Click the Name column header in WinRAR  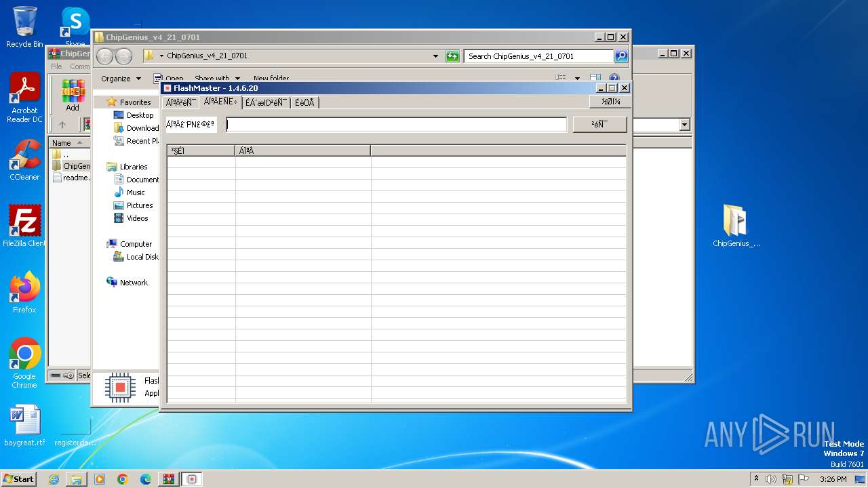point(69,143)
